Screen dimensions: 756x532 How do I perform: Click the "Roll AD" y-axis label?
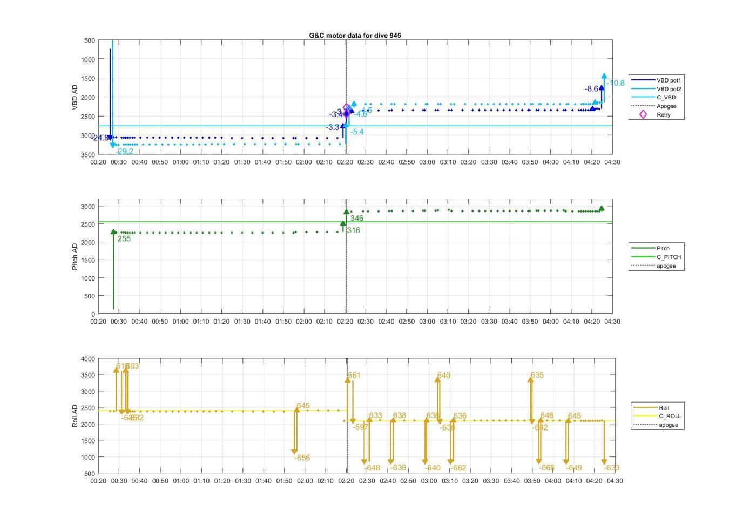point(75,415)
